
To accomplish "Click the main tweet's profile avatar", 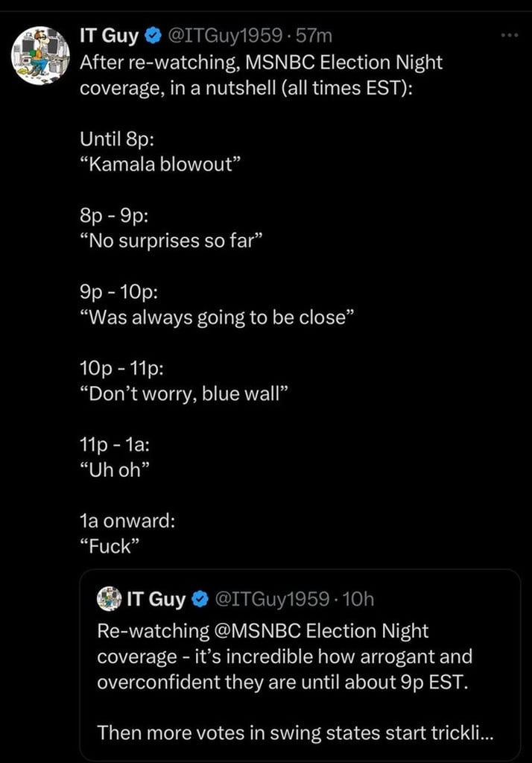I will [x=42, y=55].
